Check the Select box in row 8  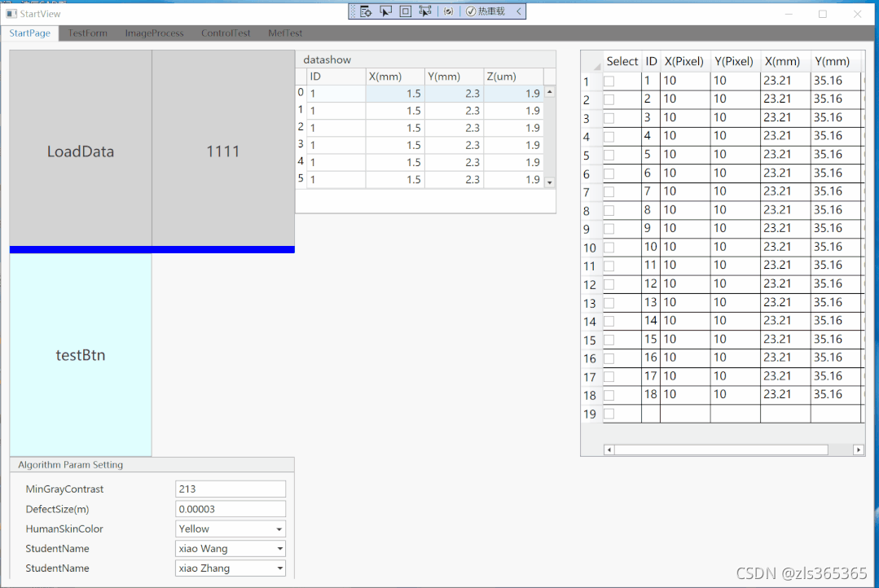point(609,211)
